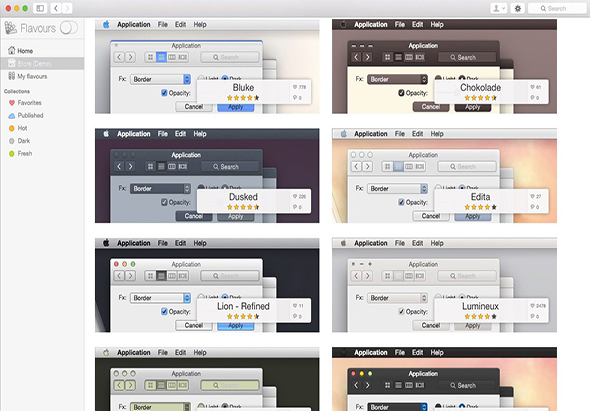Open the Published collection cloud icon
The height and width of the screenshot is (411, 590).
pos(12,116)
